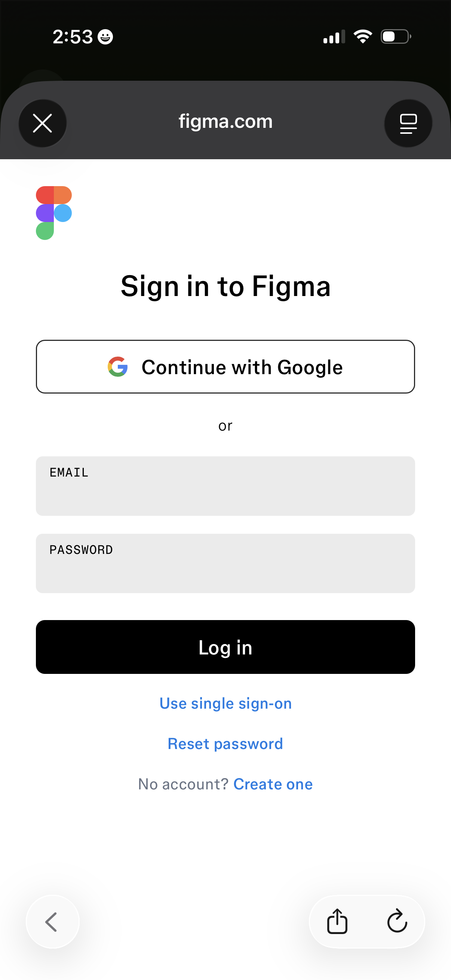Viewport: 451px width, 980px height.
Task: Go back with the chevron arrow button
Action: 52,921
